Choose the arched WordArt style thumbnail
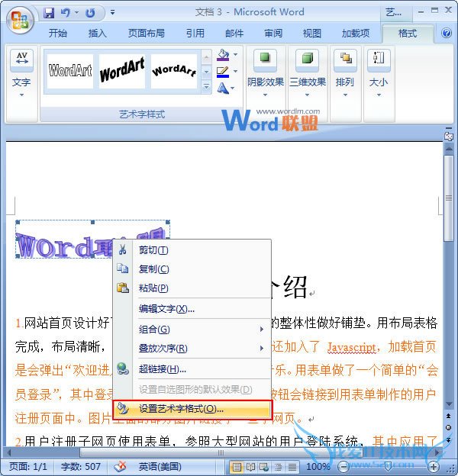The image size is (458, 476). point(174,71)
